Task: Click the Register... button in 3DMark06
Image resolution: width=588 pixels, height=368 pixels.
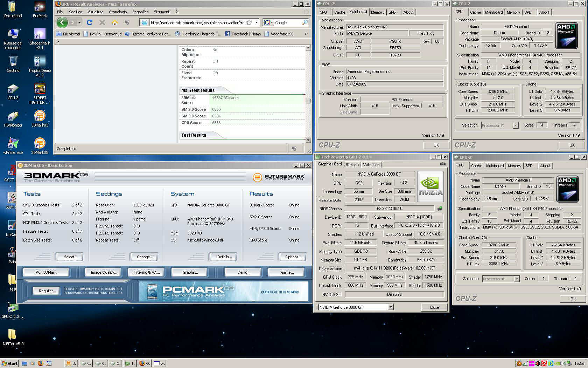Action: (47, 291)
